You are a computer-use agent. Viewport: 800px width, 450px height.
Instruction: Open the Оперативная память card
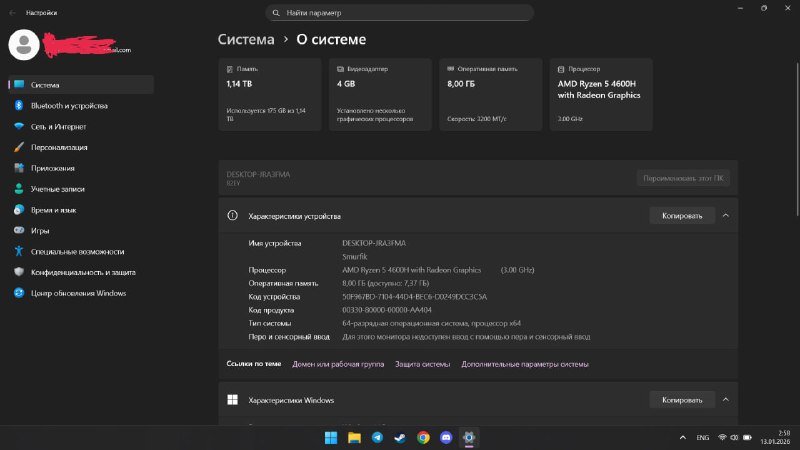point(491,94)
